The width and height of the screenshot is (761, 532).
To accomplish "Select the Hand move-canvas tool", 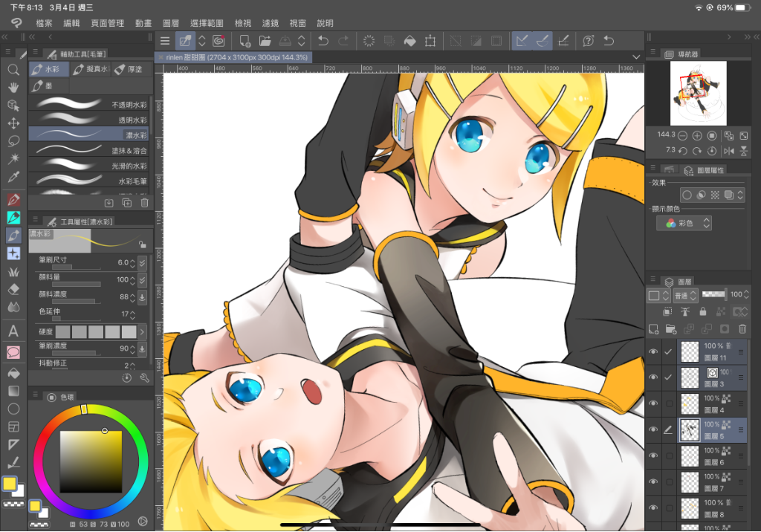I will click(x=13, y=88).
